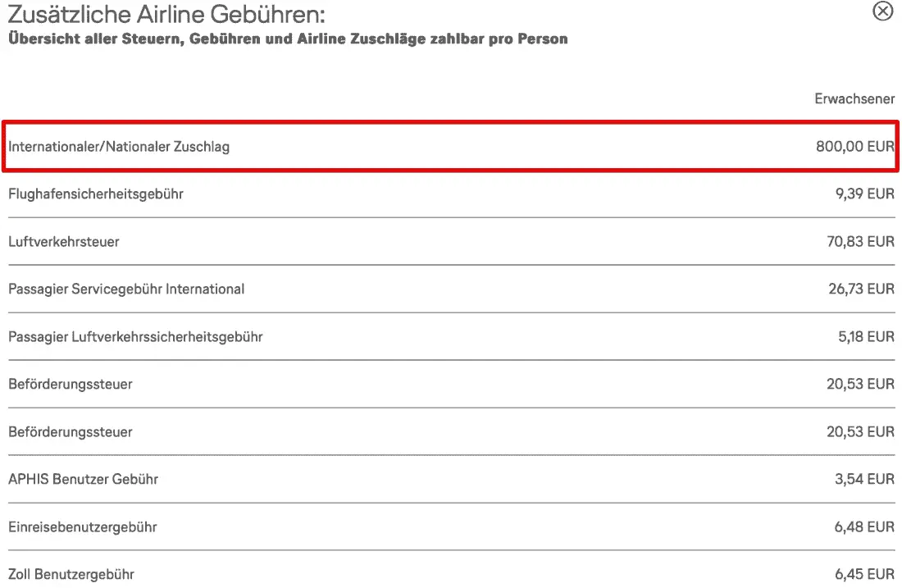Select the second Beförderungssteuer row label
This screenshot has width=902, height=588.
(x=71, y=431)
